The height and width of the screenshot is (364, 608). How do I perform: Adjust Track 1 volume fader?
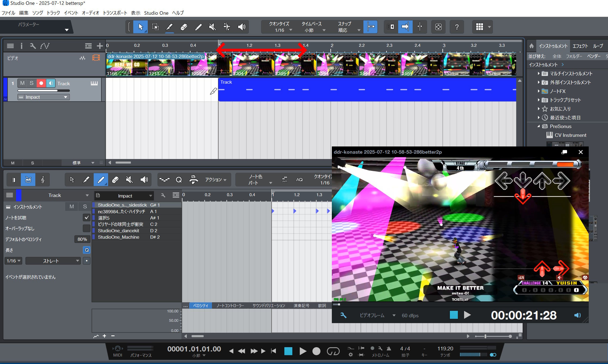click(44, 91)
